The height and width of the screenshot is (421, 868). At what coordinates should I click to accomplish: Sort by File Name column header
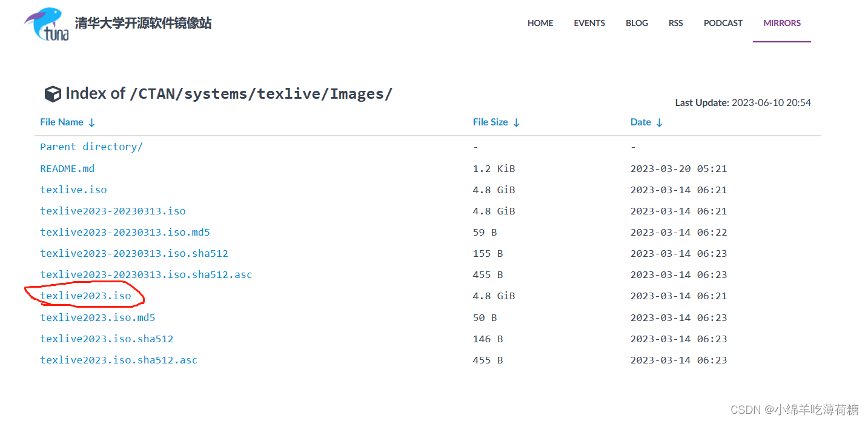tap(67, 122)
